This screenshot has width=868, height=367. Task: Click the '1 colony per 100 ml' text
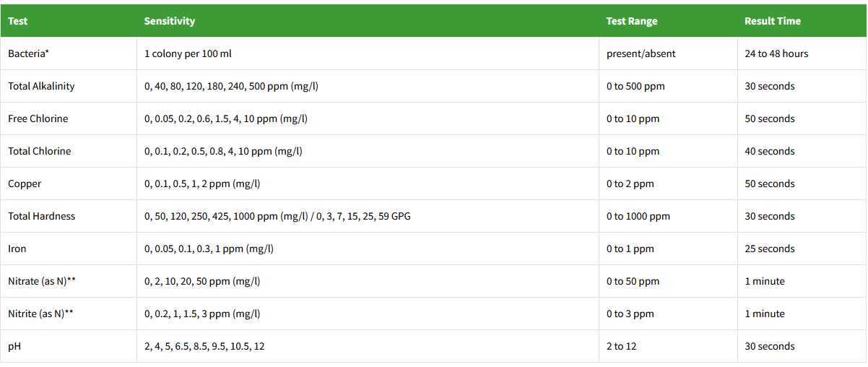[x=188, y=53]
